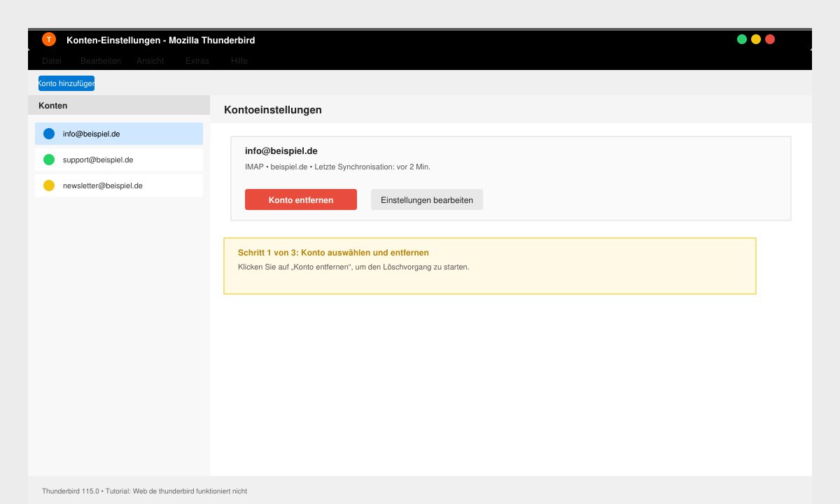The image size is (840, 504).
Task: Click the Konten sidebar header
Action: point(119,105)
